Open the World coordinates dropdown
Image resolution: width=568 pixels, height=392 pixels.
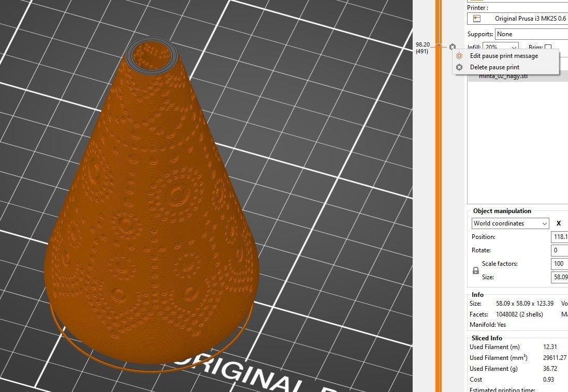(x=510, y=223)
